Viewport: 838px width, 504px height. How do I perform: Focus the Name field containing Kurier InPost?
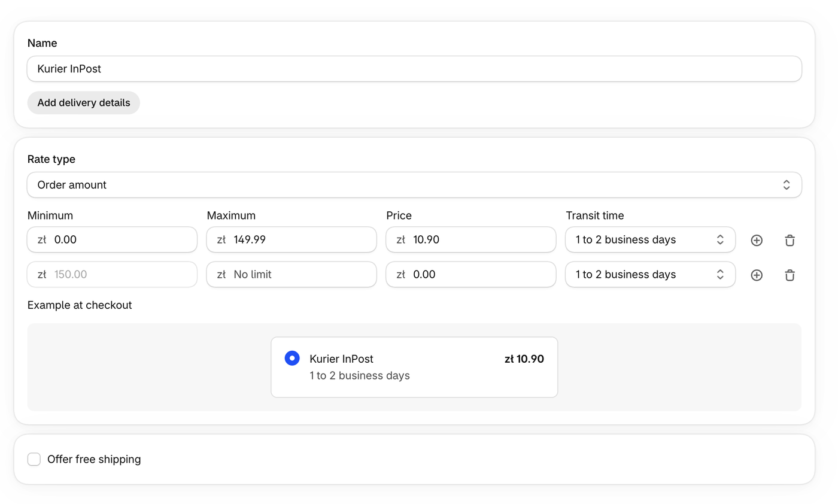coord(414,69)
